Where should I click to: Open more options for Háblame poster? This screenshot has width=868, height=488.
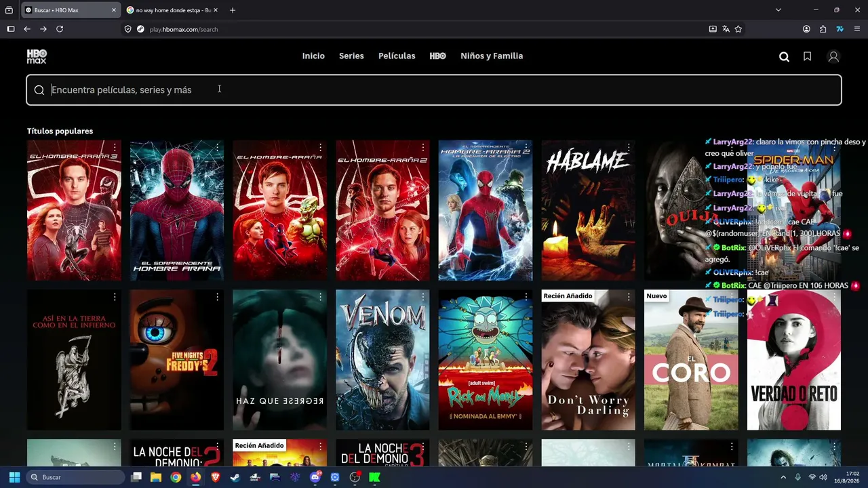coord(629,147)
